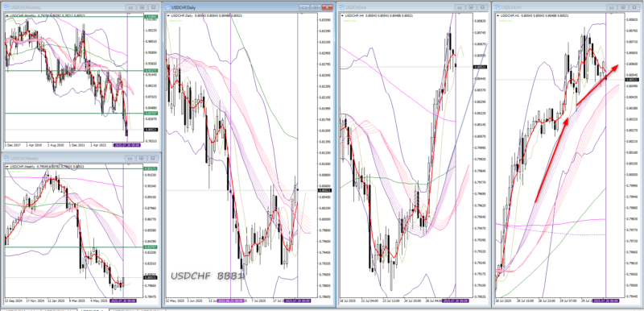Screen dimensions: 644x311
Task: Maximize the USDCHF,Weekly chart window
Action: point(142,158)
